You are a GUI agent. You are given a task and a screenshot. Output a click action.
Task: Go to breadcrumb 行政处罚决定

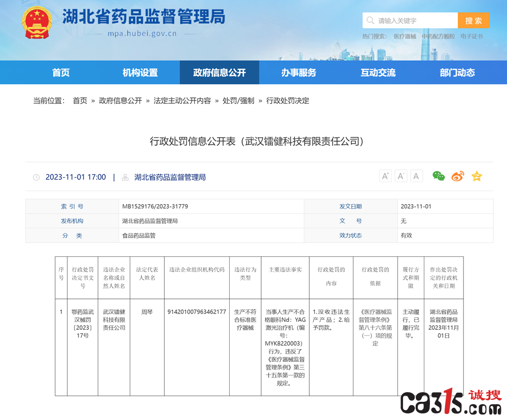287,101
